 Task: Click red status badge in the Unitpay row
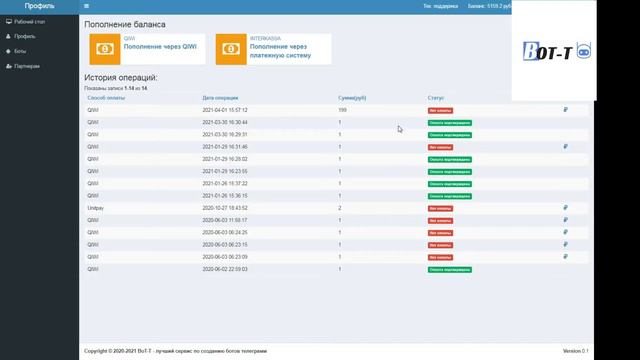pyautogui.click(x=440, y=209)
